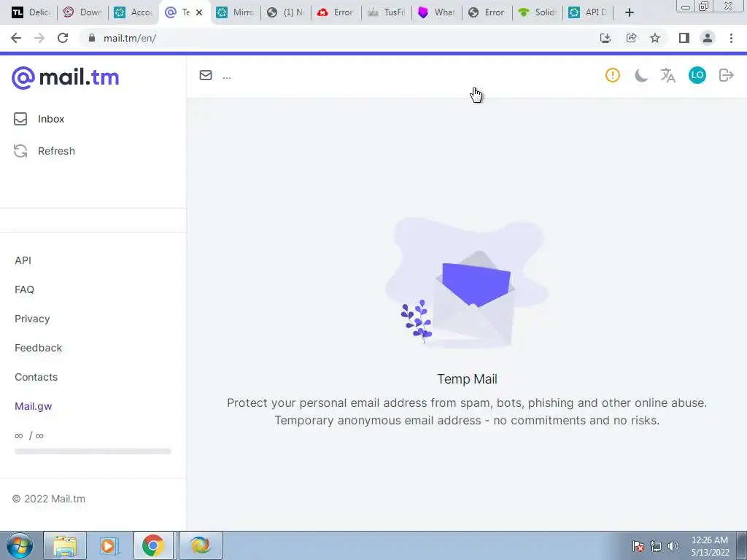747x560 pixels.
Task: Open the media player taskbar icon
Action: coord(109,545)
